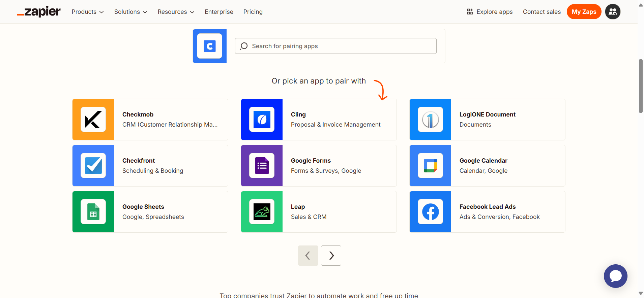Image resolution: width=644 pixels, height=298 pixels.
Task: Select the Google Forms title
Action: pyautogui.click(x=311, y=161)
